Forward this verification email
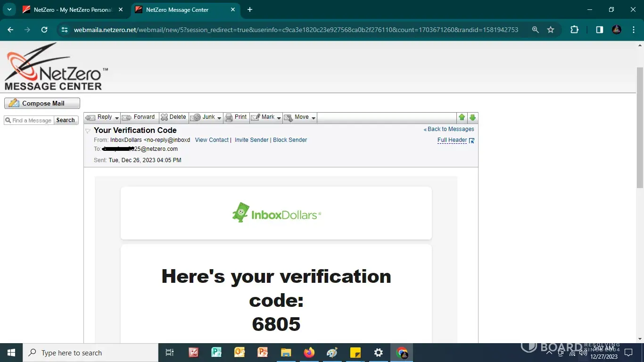The image size is (644, 362). coord(139,117)
